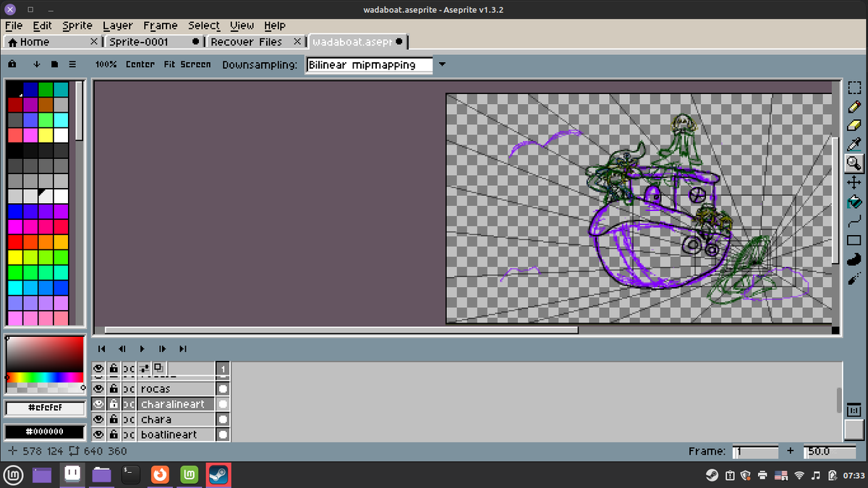The height and width of the screenshot is (488, 868).
Task: Hide the boatlineart layer
Action: (x=98, y=435)
